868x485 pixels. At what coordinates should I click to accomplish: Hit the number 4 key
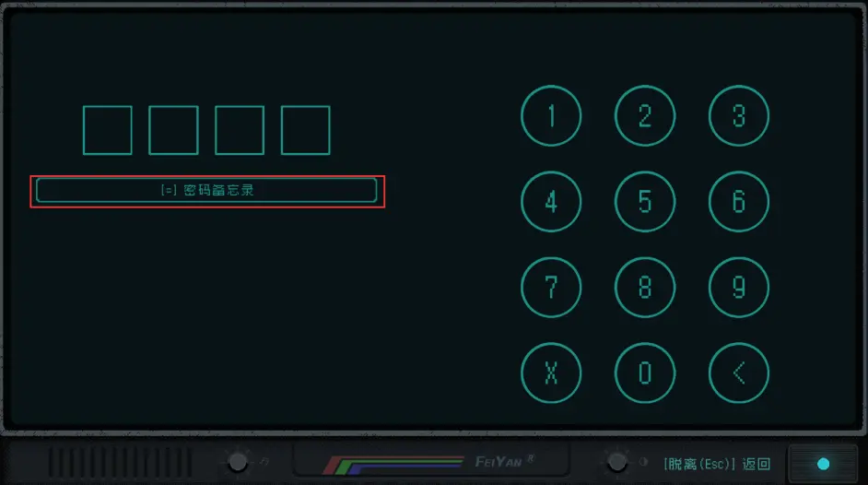tap(551, 202)
